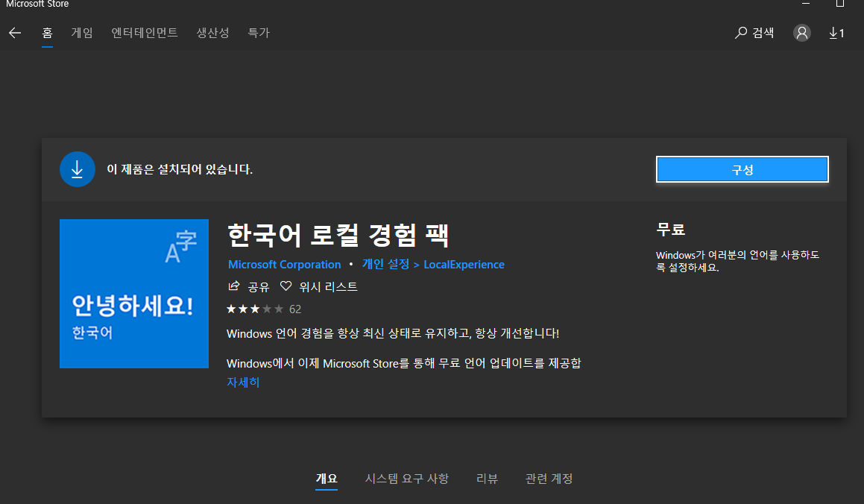Open the search magnifier icon
Screen dimensions: 864x504
pyautogui.click(x=741, y=33)
